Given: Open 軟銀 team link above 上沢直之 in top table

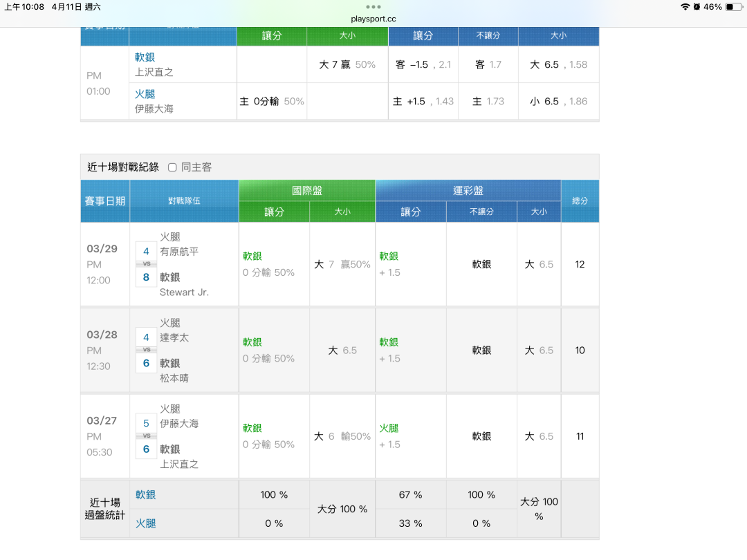Looking at the screenshot, I should (x=145, y=57).
